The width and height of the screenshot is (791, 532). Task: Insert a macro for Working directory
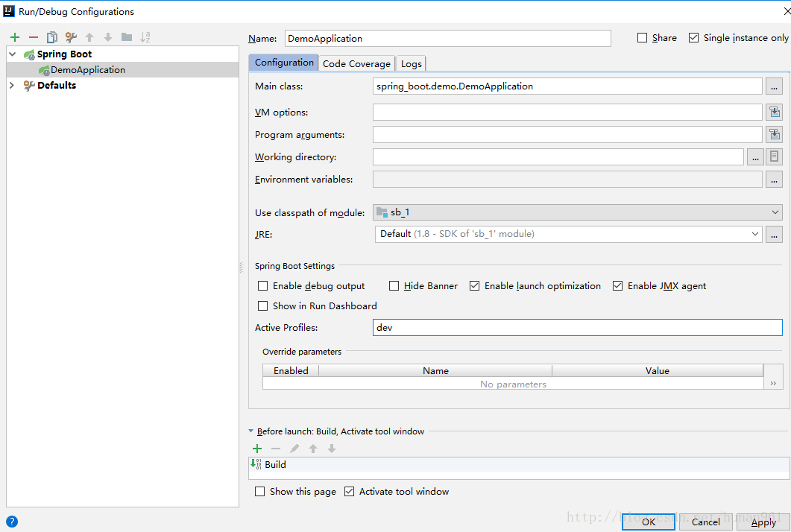774,156
